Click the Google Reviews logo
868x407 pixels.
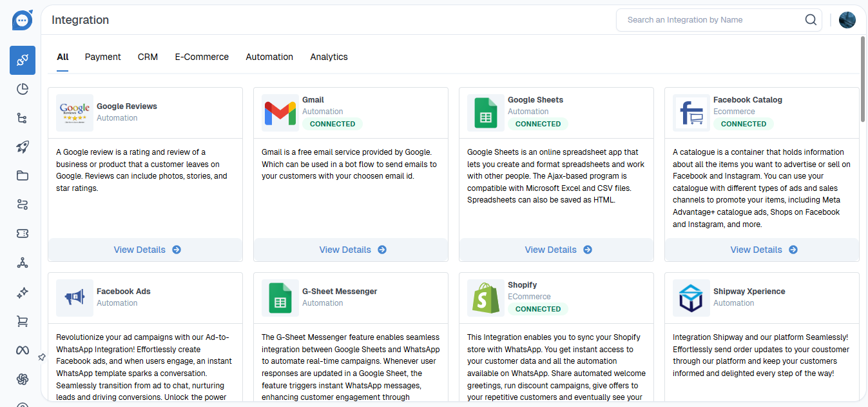click(x=75, y=113)
